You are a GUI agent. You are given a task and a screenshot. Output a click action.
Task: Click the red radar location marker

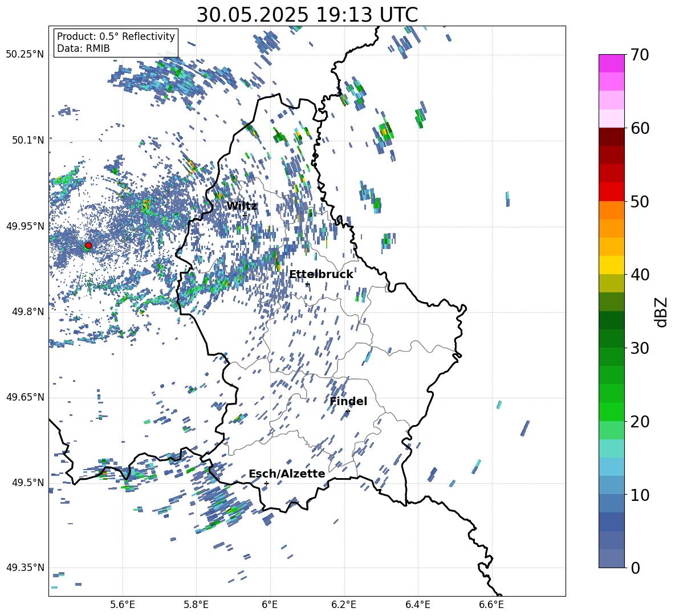[x=88, y=246]
